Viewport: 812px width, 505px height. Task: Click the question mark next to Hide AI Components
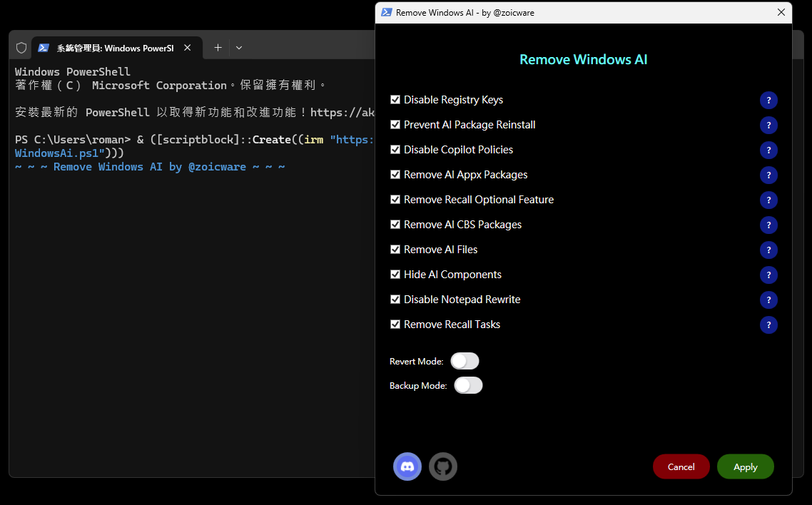point(768,275)
